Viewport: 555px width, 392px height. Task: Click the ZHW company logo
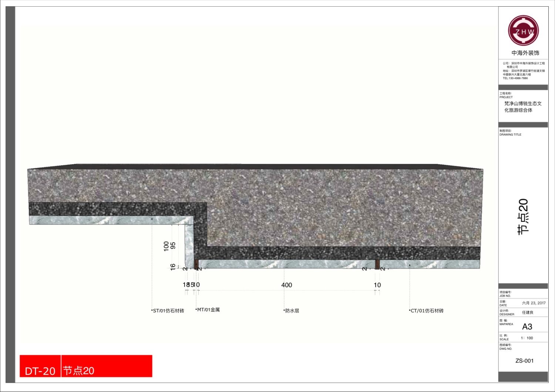(x=523, y=31)
